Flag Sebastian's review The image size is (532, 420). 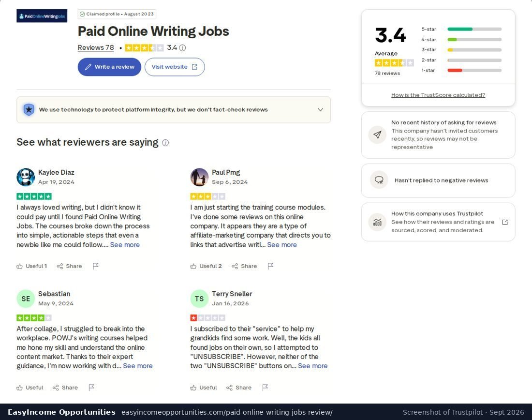[x=91, y=388]
